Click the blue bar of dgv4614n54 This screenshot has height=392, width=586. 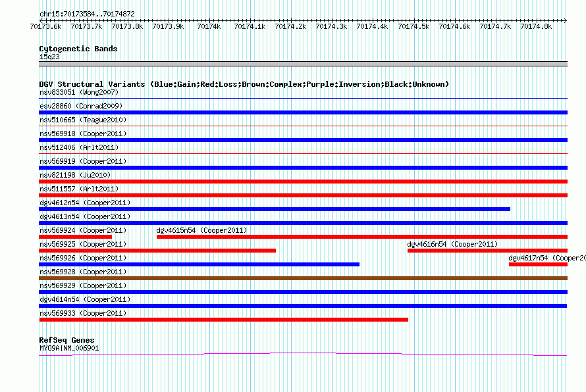[303, 306]
